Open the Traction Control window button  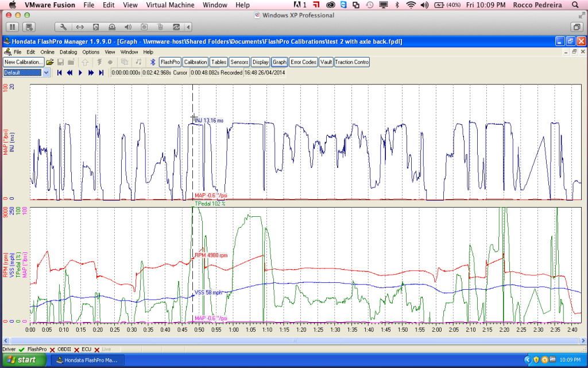click(x=352, y=62)
